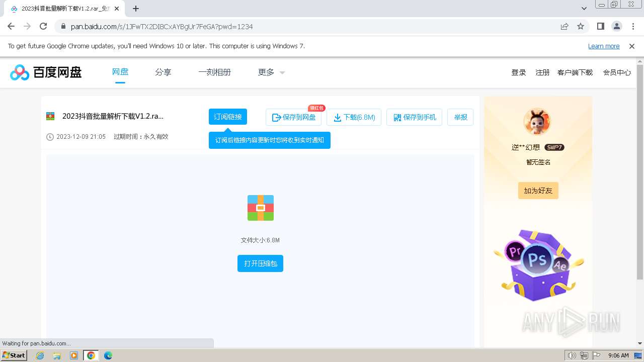Viewport: 644px width, 362px height.
Task: Select the 一刻相册 navigation tab
Action: pyautogui.click(x=214, y=72)
